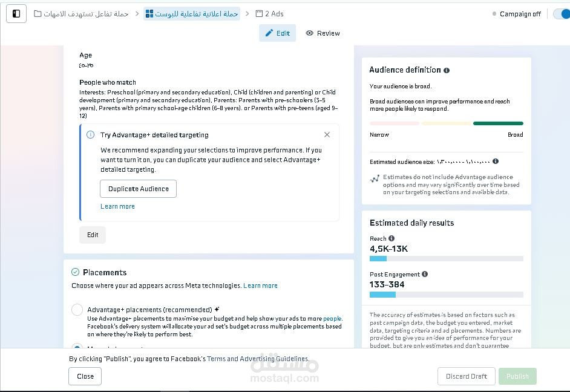Click the people link in placements description

332,319
